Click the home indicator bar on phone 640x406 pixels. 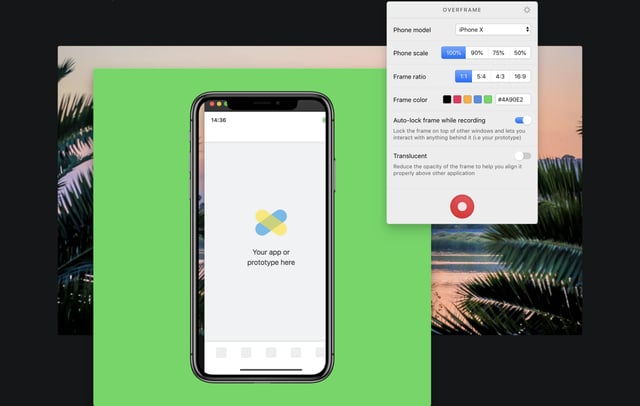click(271, 370)
